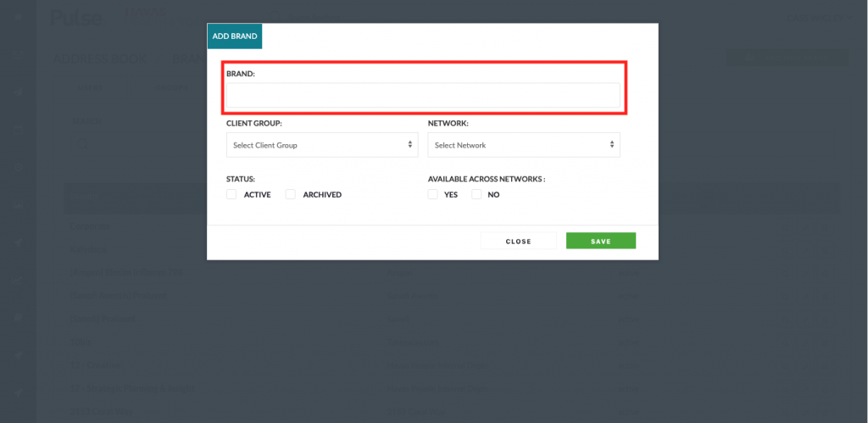Open the Select Network dropdown

[x=524, y=145]
